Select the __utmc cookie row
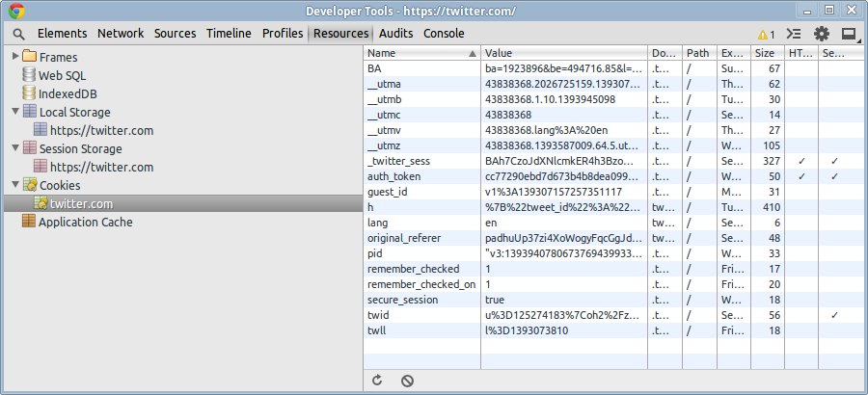 (615, 115)
